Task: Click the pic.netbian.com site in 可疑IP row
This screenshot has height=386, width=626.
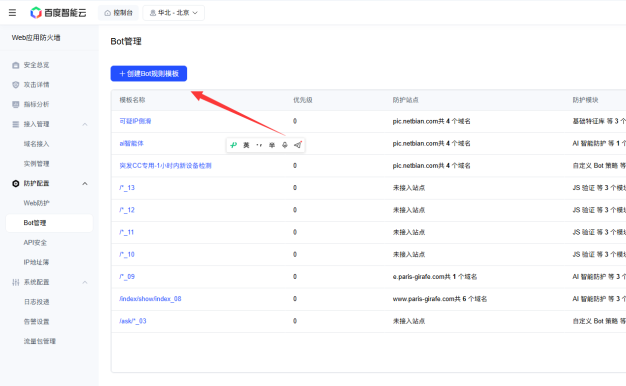Action: pyautogui.click(x=431, y=121)
